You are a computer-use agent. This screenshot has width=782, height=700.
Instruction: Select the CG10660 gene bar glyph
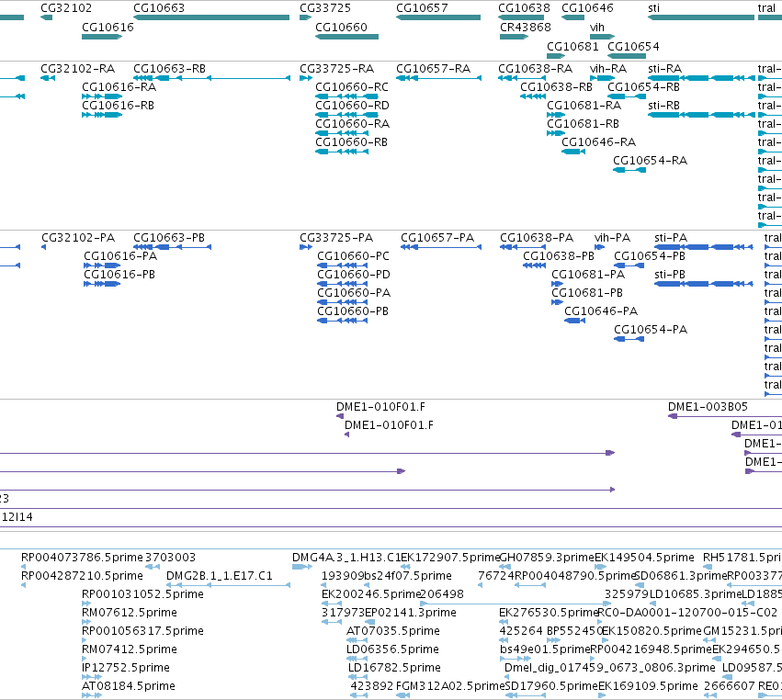347,37
